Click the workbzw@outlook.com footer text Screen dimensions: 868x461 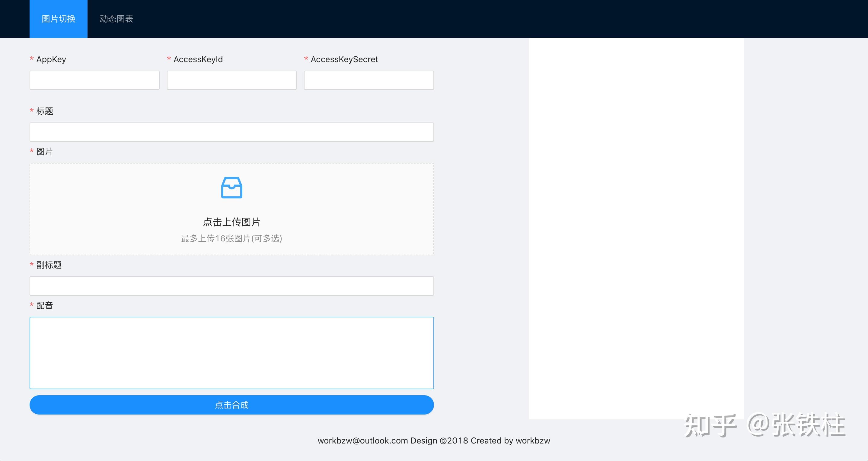(363, 440)
